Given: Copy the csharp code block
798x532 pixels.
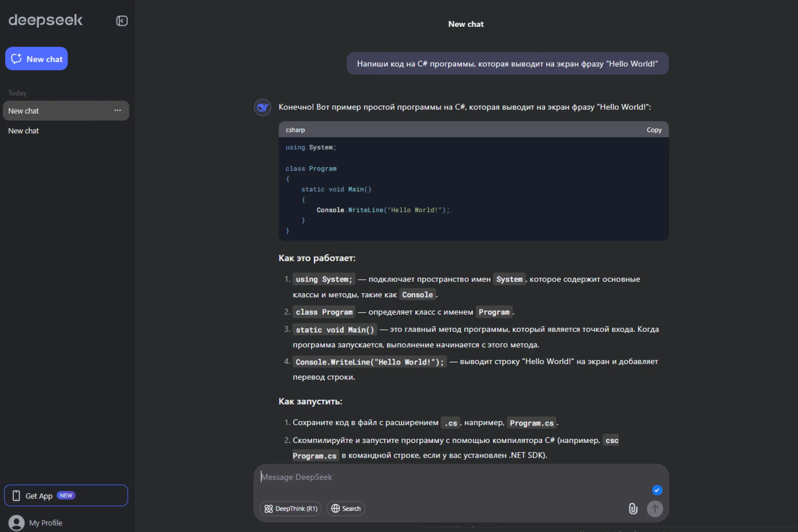Looking at the screenshot, I should pyautogui.click(x=654, y=130).
